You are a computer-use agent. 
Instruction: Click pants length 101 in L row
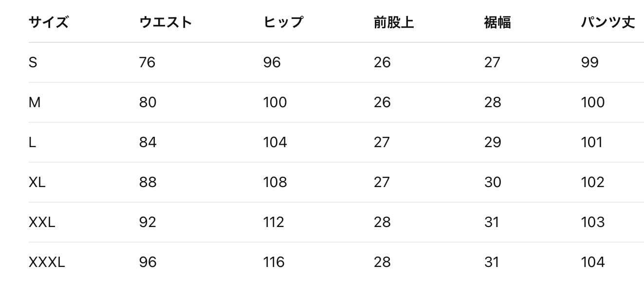point(591,142)
